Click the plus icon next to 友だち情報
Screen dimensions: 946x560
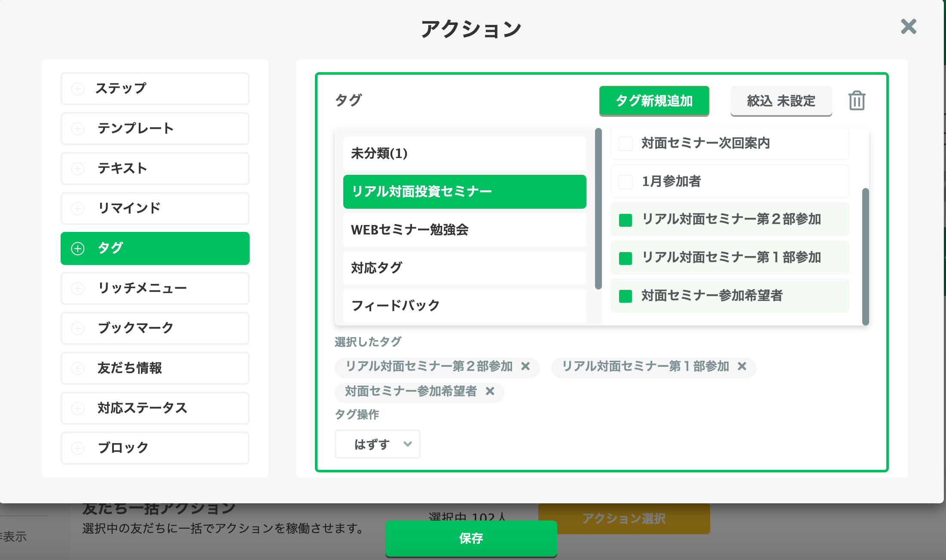click(x=78, y=368)
